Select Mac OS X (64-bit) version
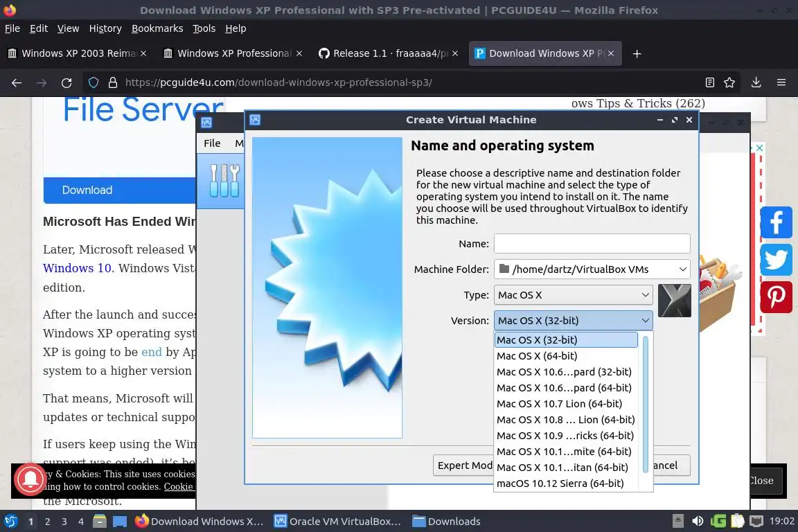This screenshot has width=798, height=532. [566, 356]
